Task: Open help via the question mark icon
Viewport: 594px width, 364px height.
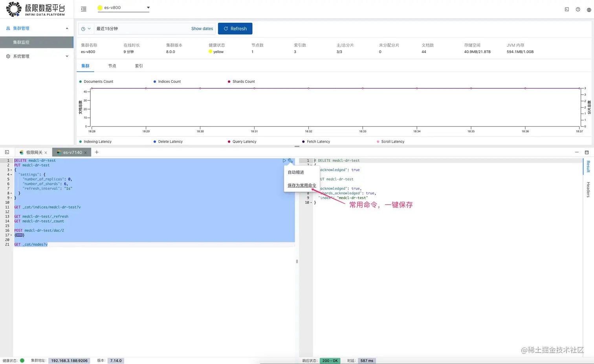Action: (x=578, y=9)
